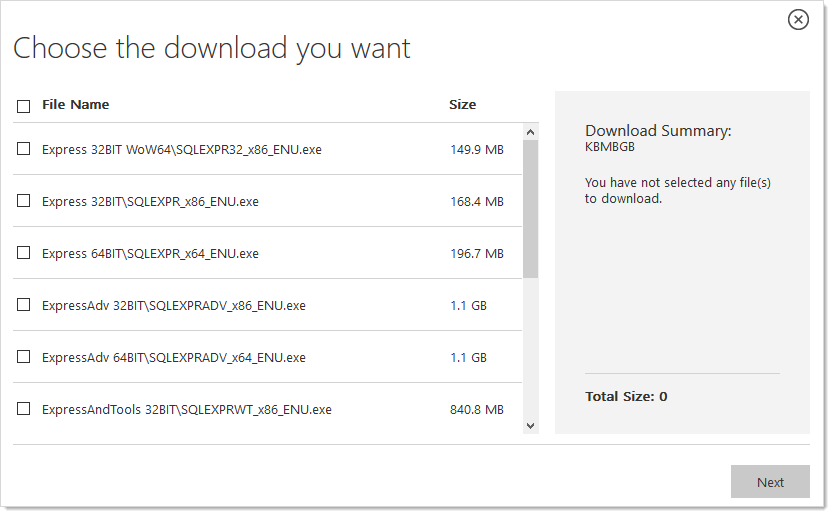Click the file list scrollbar thumb
The width and height of the screenshot is (832, 515).
[x=531, y=208]
